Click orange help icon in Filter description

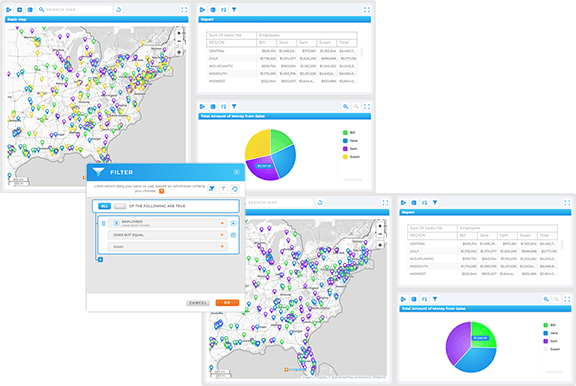pos(161,191)
